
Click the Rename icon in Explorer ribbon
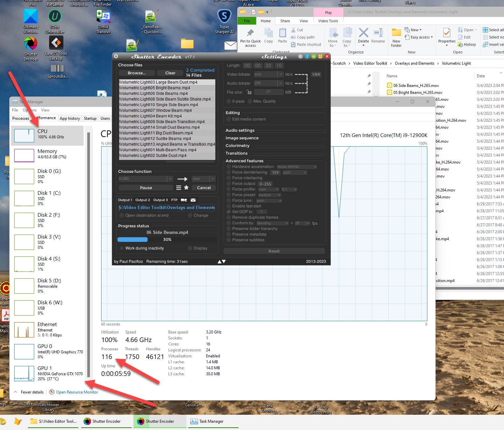pyautogui.click(x=378, y=36)
